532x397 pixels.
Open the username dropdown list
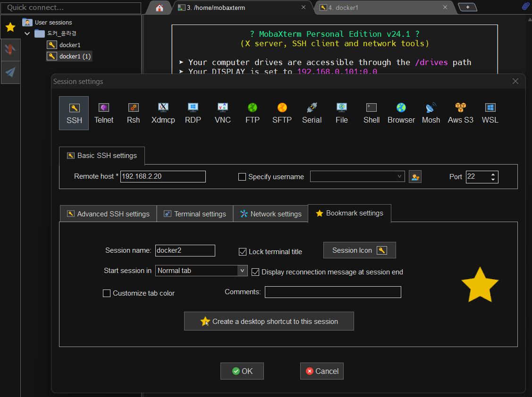[399, 176]
